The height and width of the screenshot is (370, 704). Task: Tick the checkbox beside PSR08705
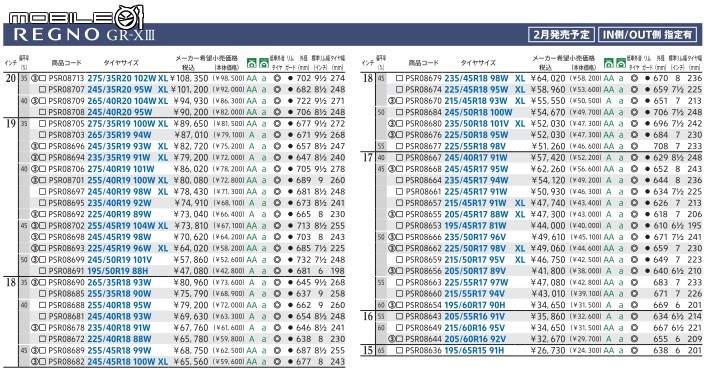43,123
